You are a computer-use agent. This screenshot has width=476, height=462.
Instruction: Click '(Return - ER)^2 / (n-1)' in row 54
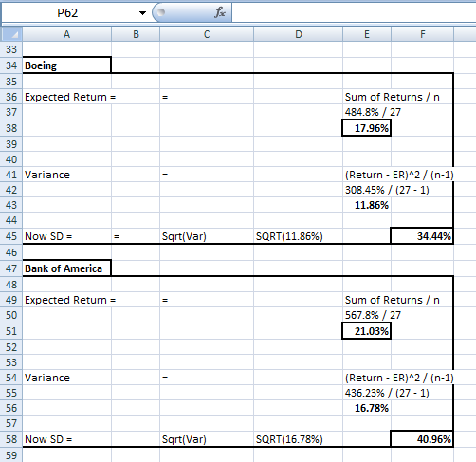399,378
